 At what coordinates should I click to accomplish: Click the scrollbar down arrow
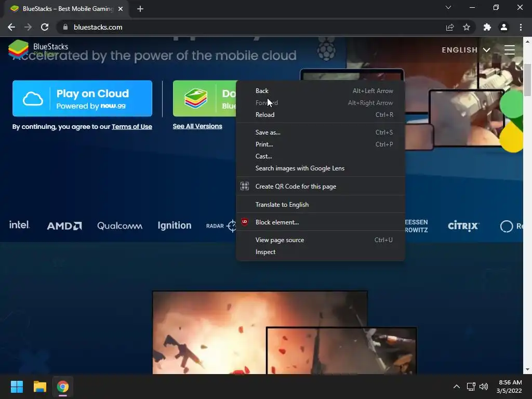[527, 369]
